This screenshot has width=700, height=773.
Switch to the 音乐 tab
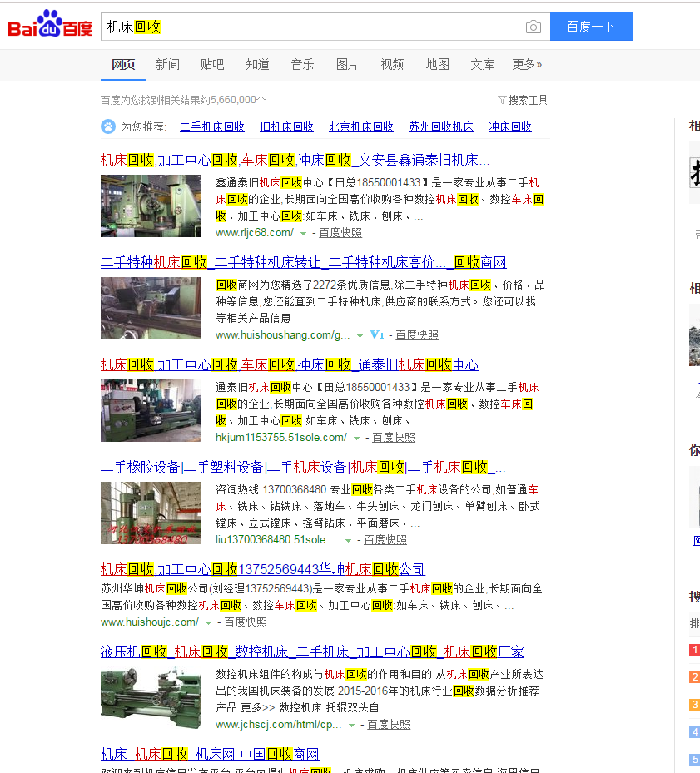pyautogui.click(x=302, y=65)
